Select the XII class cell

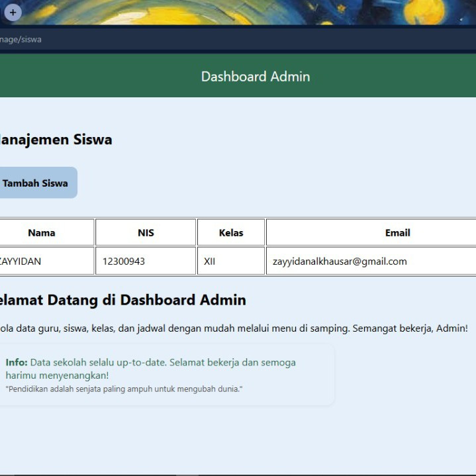pos(210,262)
